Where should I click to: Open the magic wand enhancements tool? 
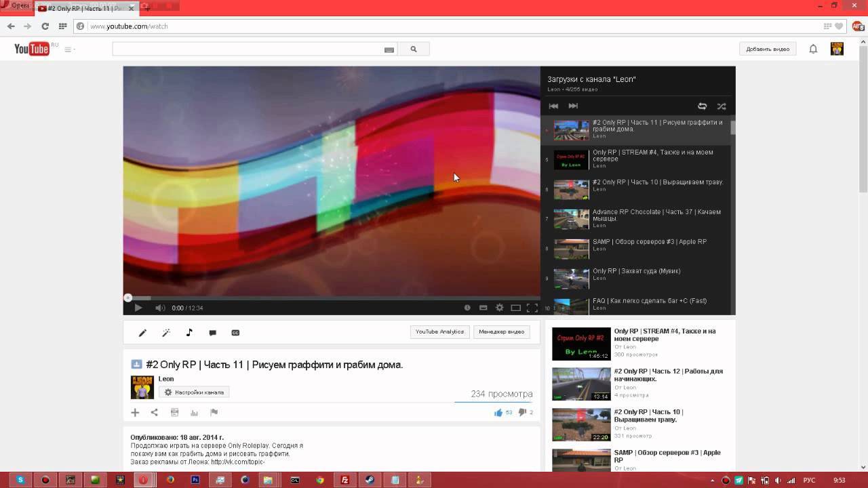166,333
